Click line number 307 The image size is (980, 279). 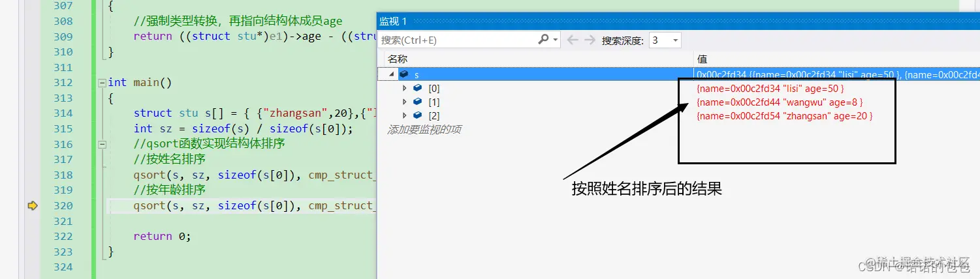63,5
